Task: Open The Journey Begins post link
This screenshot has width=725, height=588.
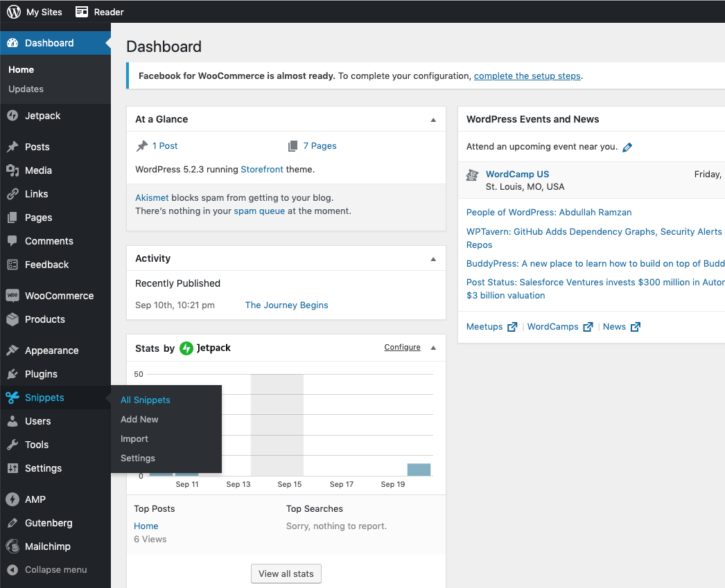Action: pos(287,305)
